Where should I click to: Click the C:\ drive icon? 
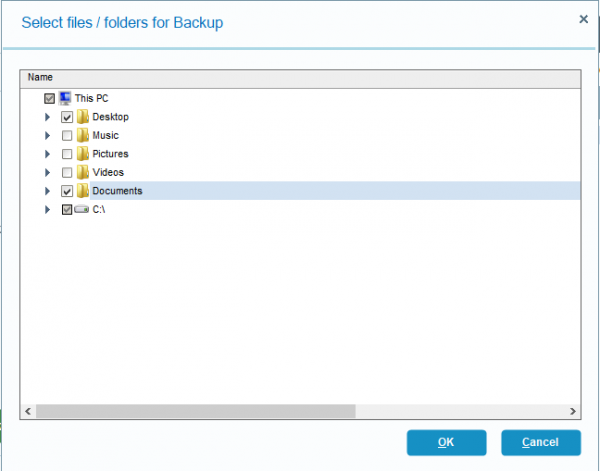(82, 209)
